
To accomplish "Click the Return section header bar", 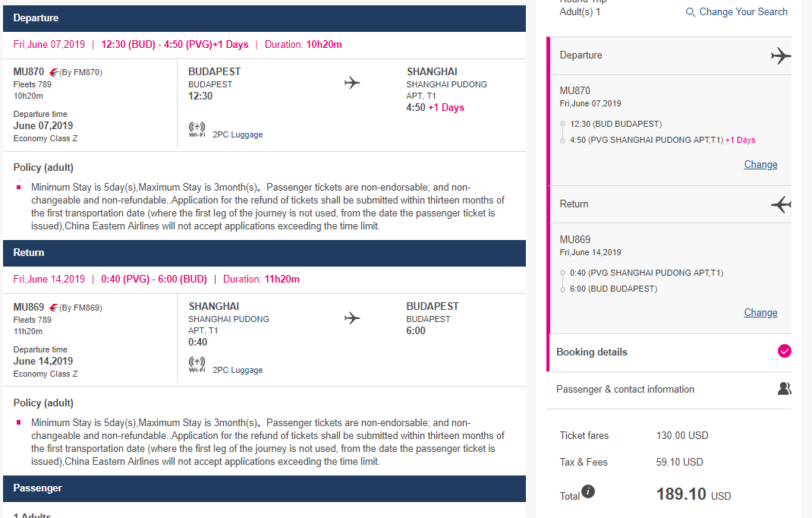I will 264,252.
